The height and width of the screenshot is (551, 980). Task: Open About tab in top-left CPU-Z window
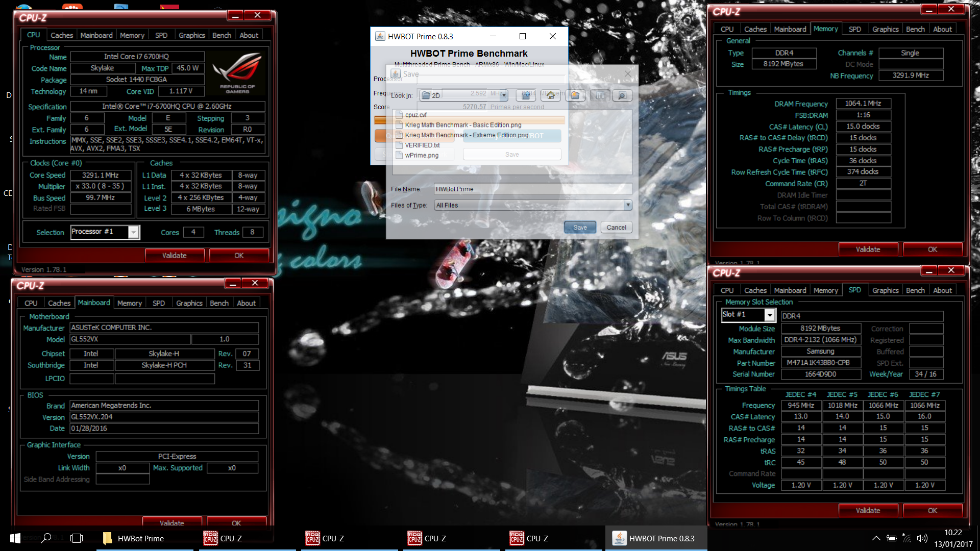pyautogui.click(x=249, y=35)
